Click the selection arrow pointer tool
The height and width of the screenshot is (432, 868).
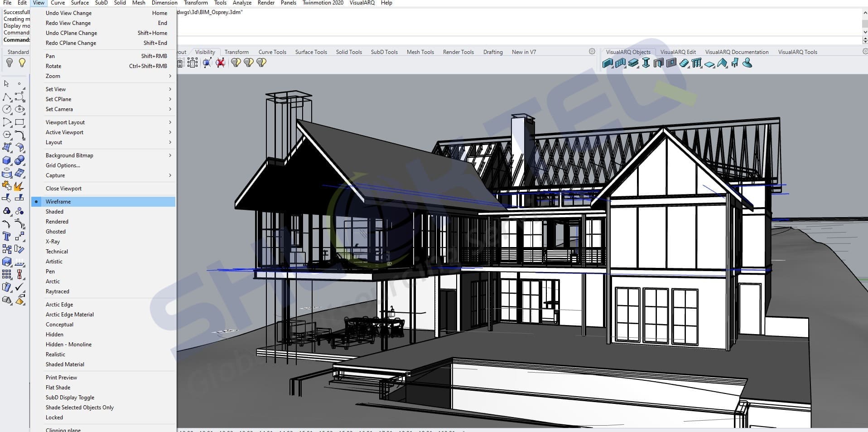click(x=6, y=84)
